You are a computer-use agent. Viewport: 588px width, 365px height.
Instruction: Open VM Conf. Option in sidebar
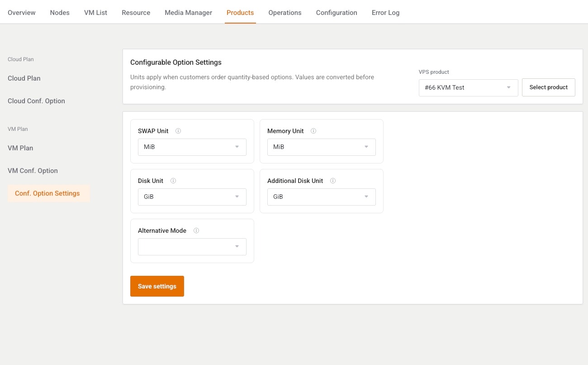(x=33, y=171)
